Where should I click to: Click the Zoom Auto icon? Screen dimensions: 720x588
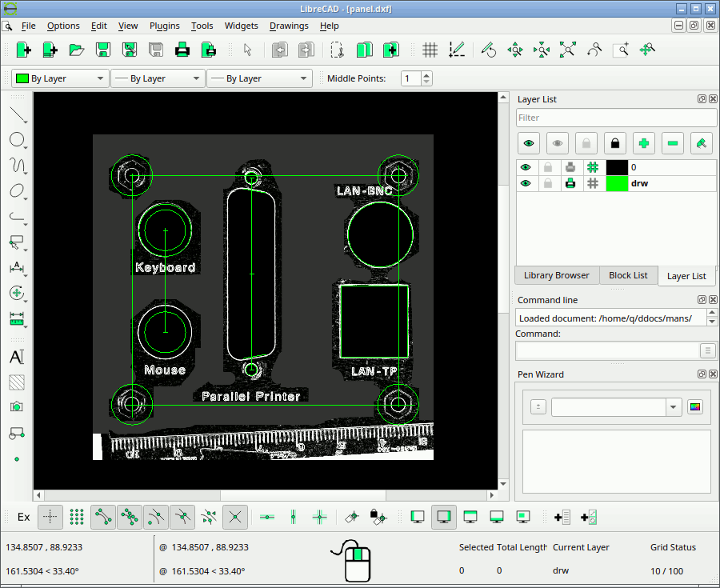click(568, 50)
